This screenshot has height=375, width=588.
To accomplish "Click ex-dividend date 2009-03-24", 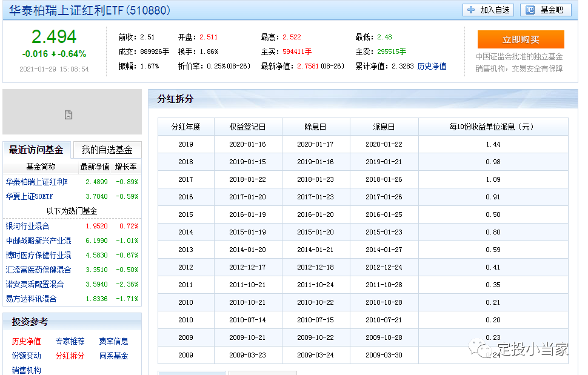I will (x=315, y=355).
